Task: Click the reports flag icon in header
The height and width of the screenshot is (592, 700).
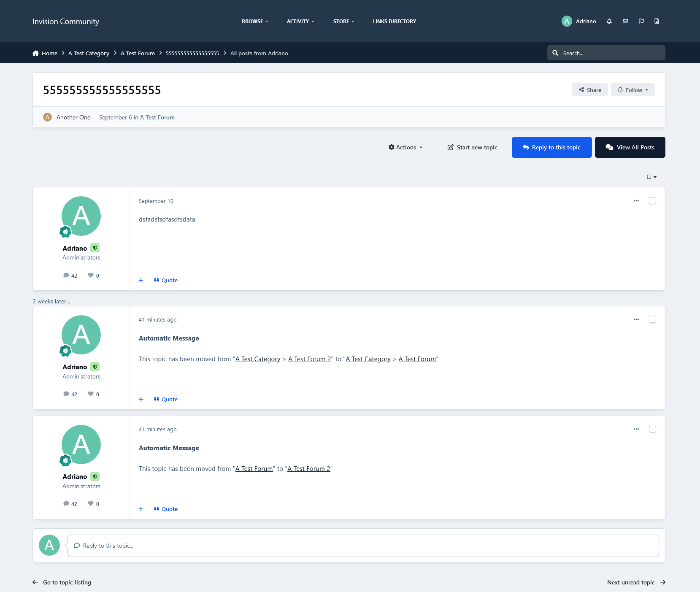Action: [x=641, y=21]
